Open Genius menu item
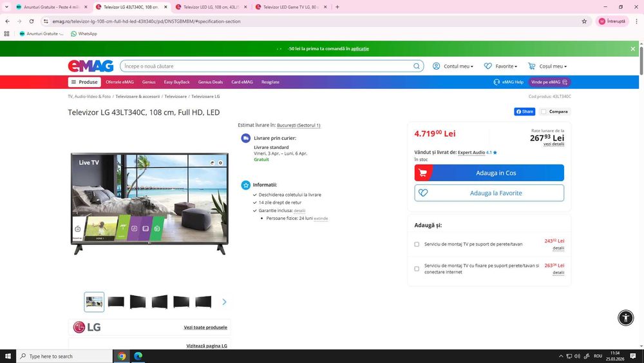 click(149, 82)
